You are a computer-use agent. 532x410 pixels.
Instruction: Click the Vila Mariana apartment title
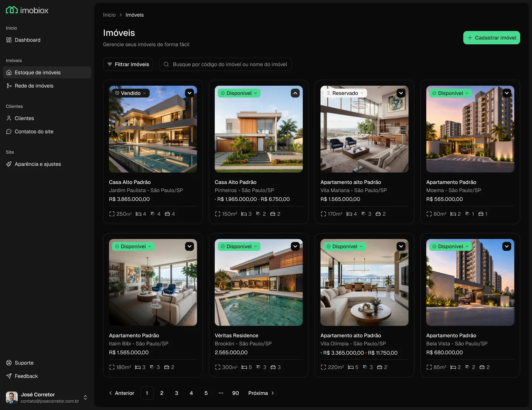click(x=351, y=182)
